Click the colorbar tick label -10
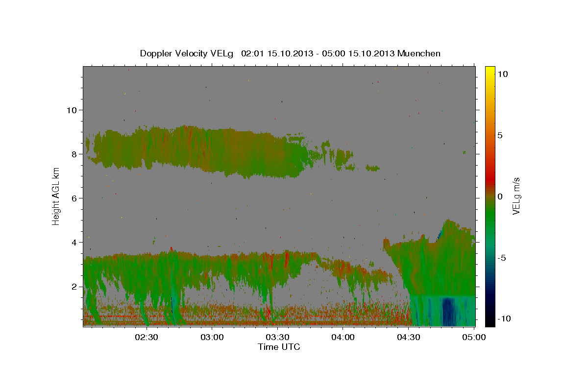Screen dimensions: 588x392 (x=505, y=318)
